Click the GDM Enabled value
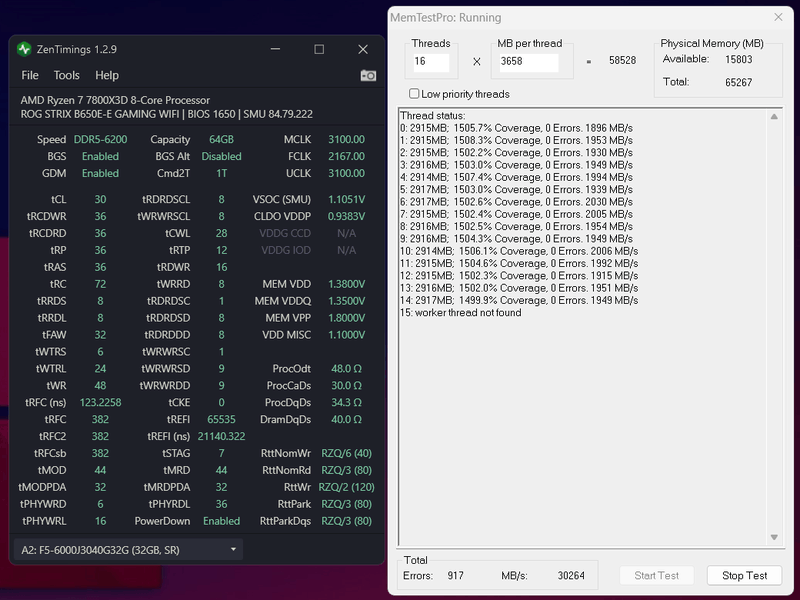Image resolution: width=800 pixels, height=600 pixels. click(x=101, y=173)
